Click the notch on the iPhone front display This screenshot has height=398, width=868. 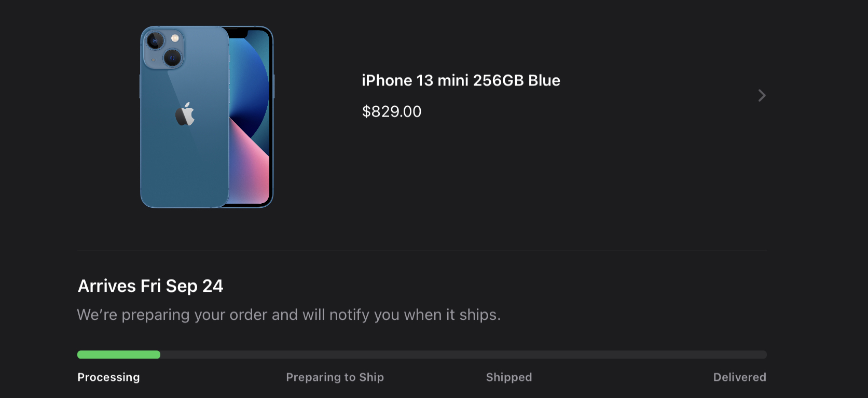click(238, 33)
